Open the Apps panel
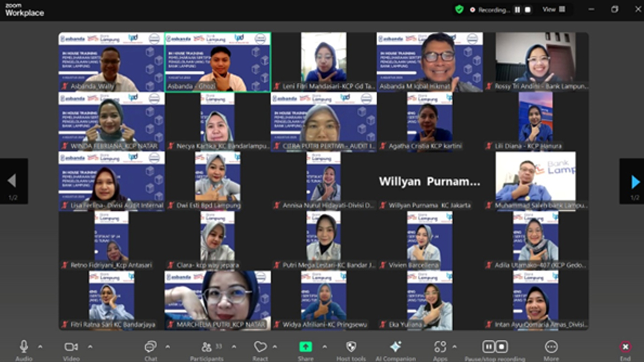 click(x=440, y=347)
